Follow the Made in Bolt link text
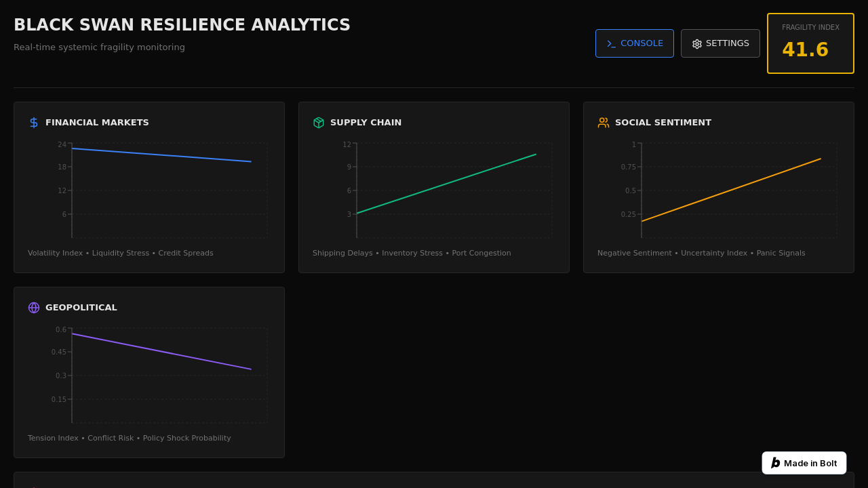The image size is (868, 488). [810, 464]
